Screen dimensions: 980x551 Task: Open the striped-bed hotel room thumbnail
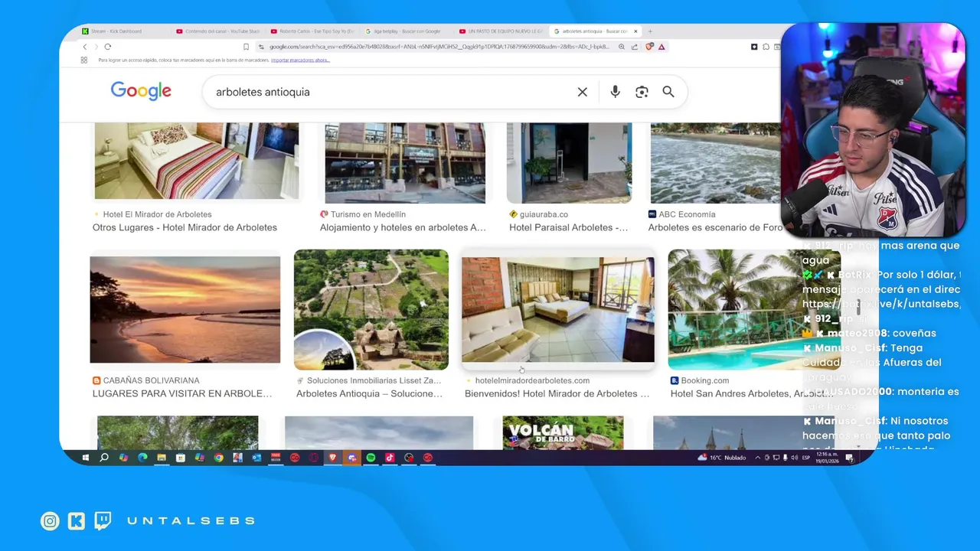pyautogui.click(x=197, y=161)
